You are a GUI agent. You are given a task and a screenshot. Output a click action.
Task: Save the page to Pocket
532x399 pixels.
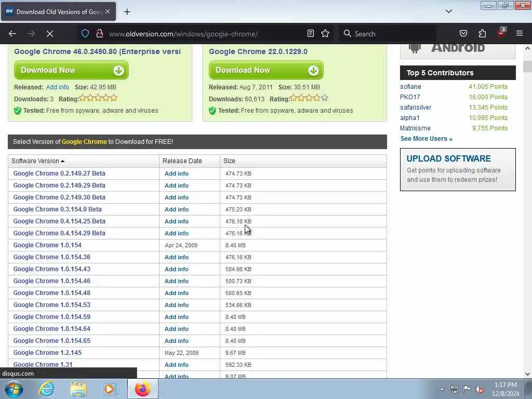(463, 34)
